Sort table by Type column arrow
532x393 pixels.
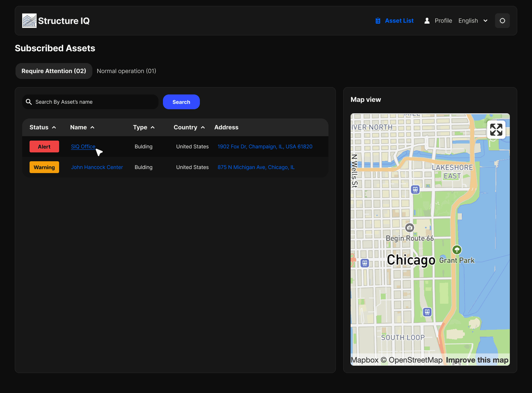pyautogui.click(x=153, y=127)
